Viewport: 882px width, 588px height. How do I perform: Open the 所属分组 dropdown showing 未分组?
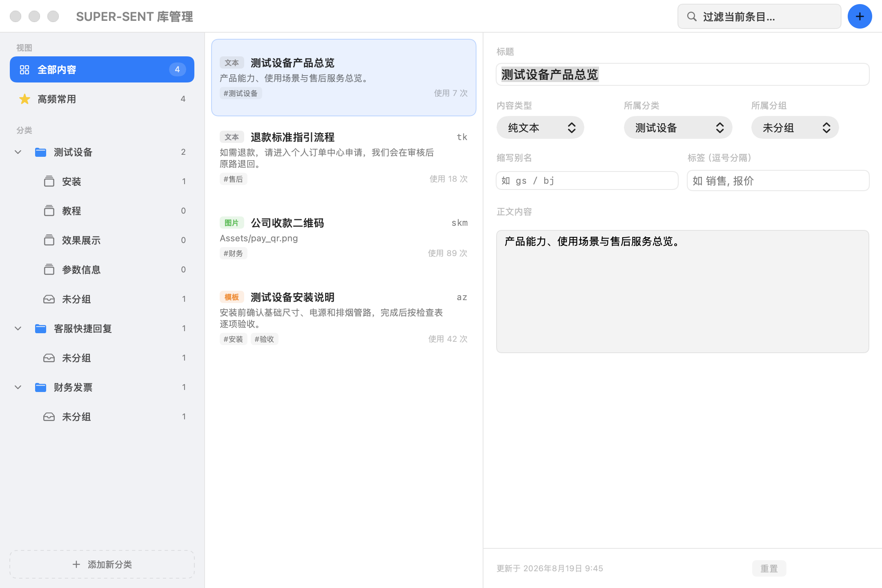point(795,128)
